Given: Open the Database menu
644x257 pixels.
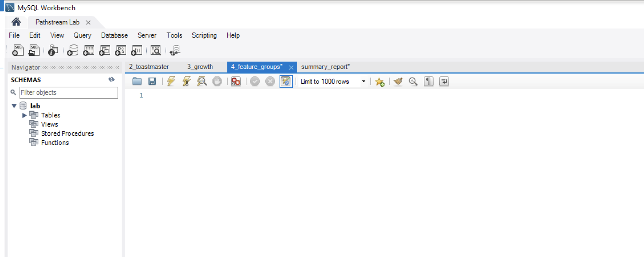Looking at the screenshot, I should pos(114,35).
